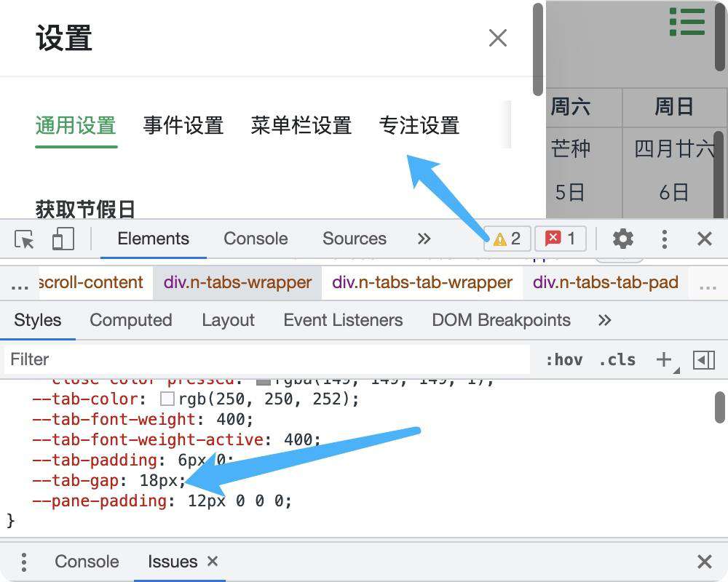Select the drawer Issues tab
Image resolution: width=728 pixels, height=582 pixels.
(x=173, y=562)
